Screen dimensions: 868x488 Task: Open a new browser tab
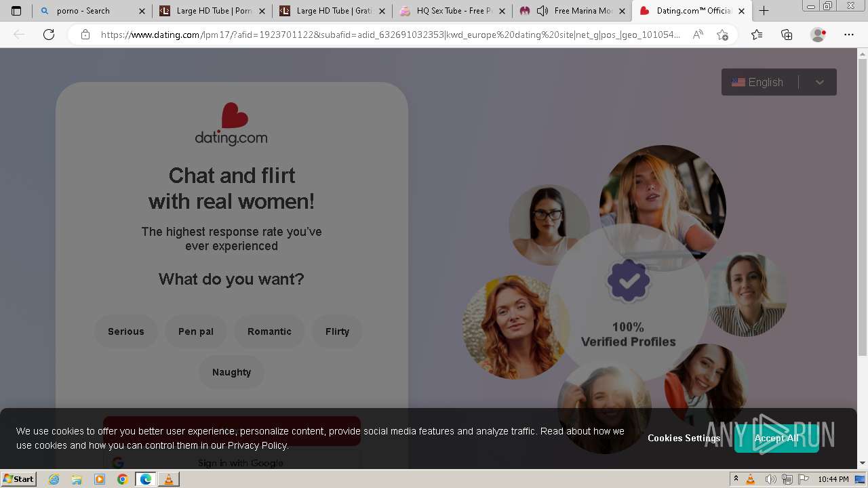point(764,11)
